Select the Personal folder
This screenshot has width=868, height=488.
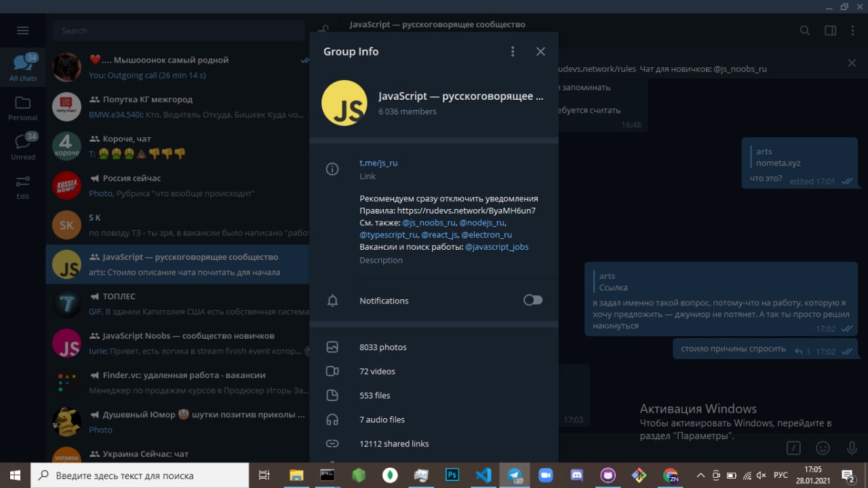(23, 109)
